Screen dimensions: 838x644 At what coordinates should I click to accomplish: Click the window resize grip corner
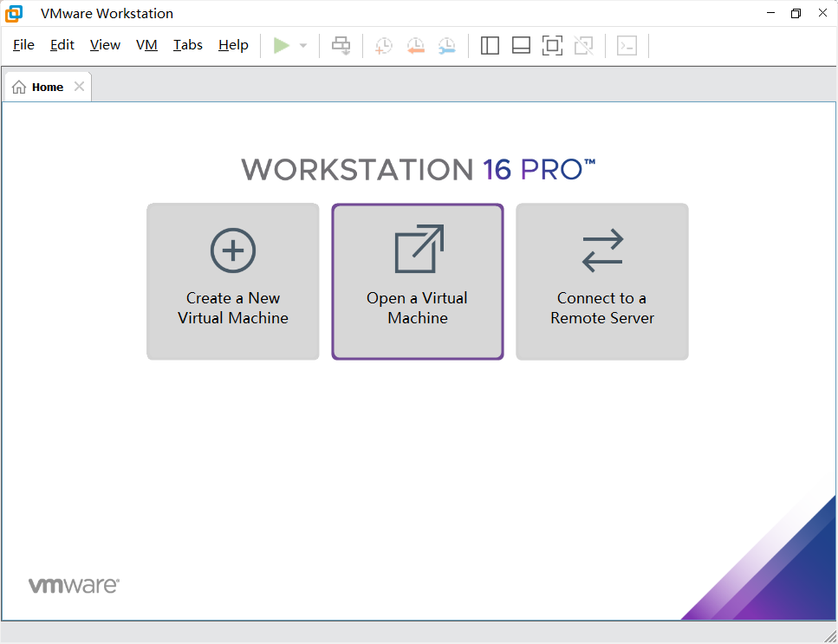tap(830, 635)
